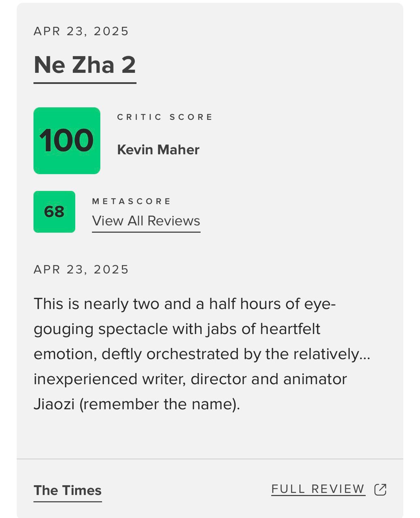Click the name Jiaozi in the review
This screenshot has width=420, height=518.
pos(54,404)
